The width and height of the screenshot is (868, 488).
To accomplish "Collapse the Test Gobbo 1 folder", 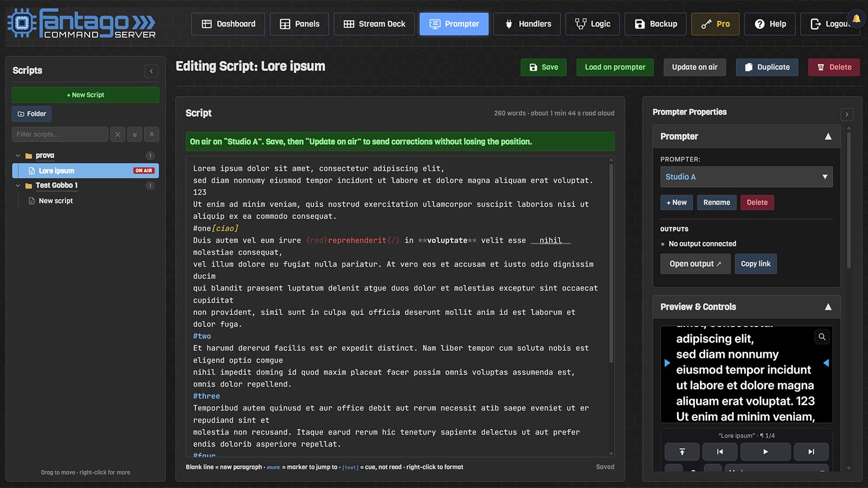I will tap(18, 185).
